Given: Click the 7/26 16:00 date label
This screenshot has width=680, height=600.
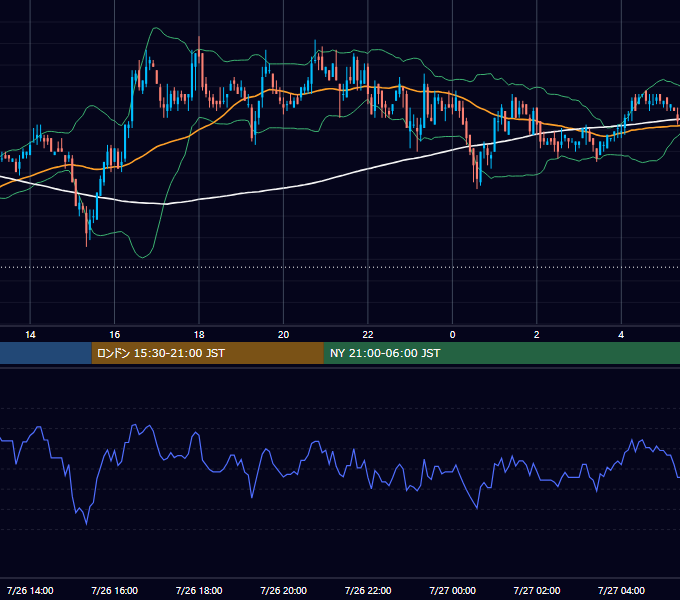Looking at the screenshot, I should pyautogui.click(x=114, y=590).
